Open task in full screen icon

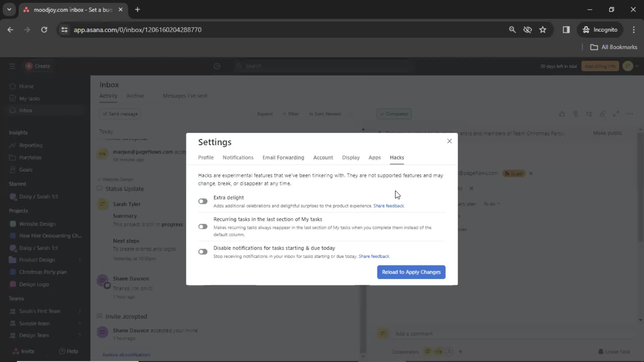(x=616, y=114)
